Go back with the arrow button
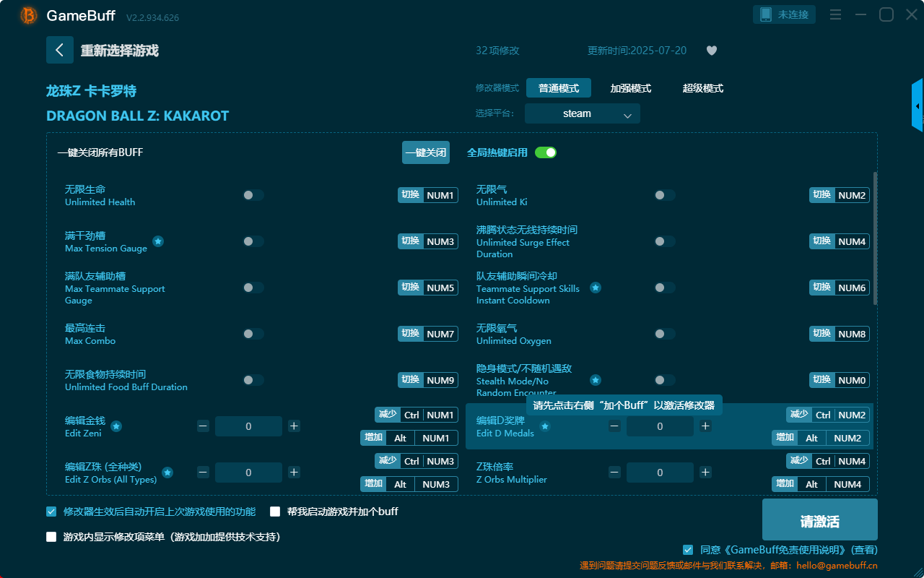This screenshot has height=578, width=924. [x=60, y=50]
